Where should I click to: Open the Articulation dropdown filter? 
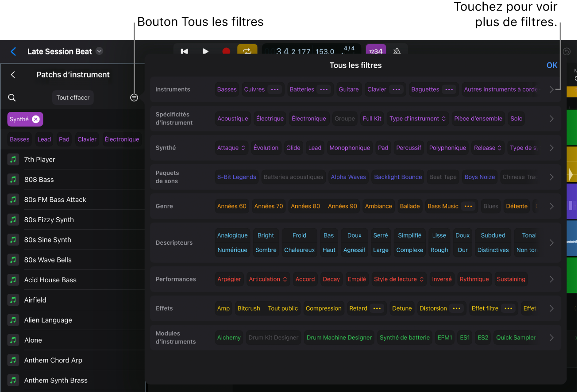pyautogui.click(x=268, y=279)
